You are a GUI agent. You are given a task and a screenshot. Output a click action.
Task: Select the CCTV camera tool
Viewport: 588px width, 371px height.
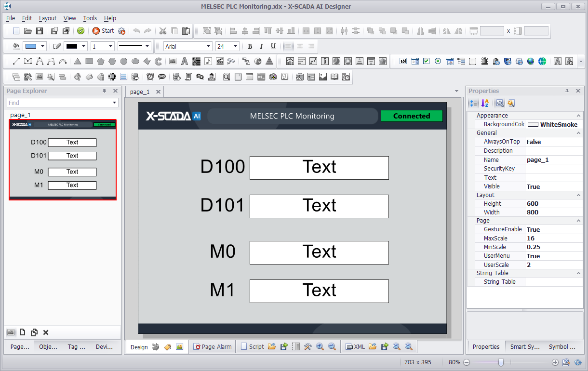pyautogui.click(x=231, y=61)
